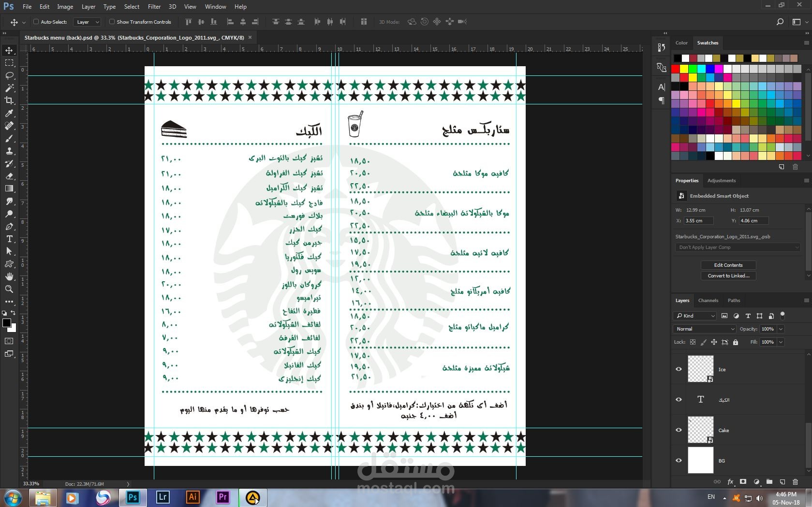
Task: Hide the Cake layer
Action: (679, 430)
